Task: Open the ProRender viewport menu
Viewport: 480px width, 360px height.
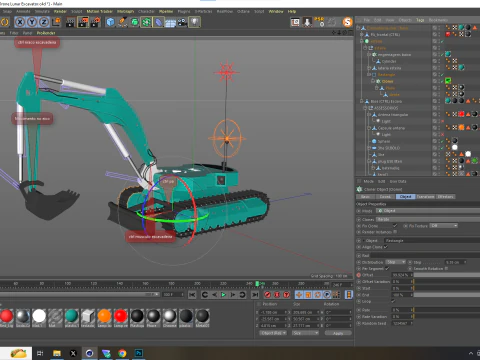Action: point(46,33)
